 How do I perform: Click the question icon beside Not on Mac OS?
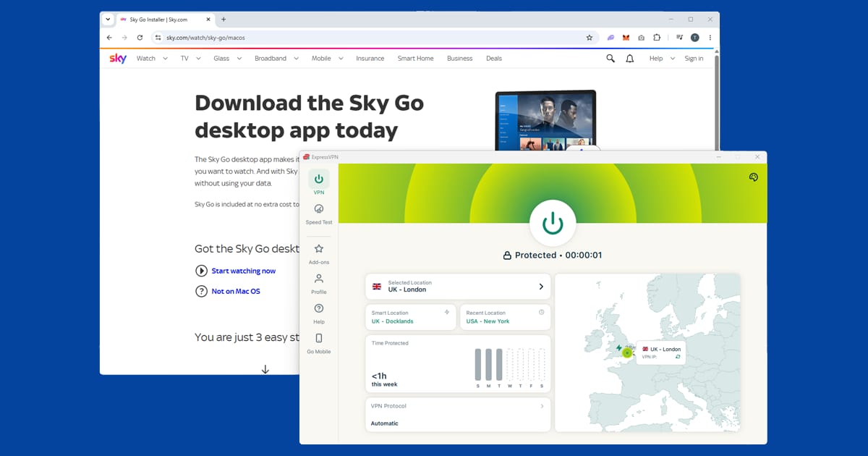pos(201,291)
